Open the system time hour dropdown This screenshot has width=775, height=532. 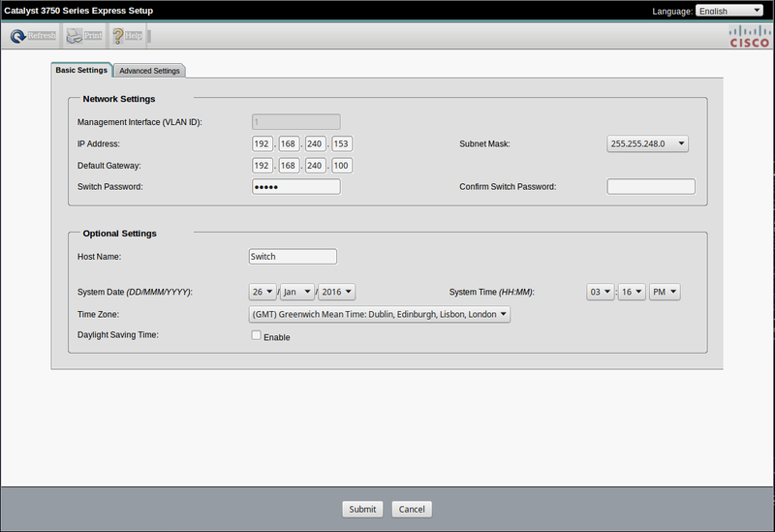[601, 292]
